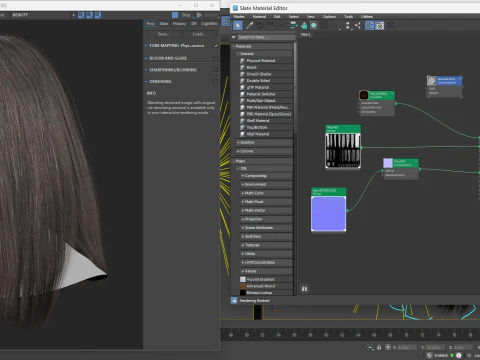Click blue square icon beside Stop
480x360 pixels.
[175, 15]
